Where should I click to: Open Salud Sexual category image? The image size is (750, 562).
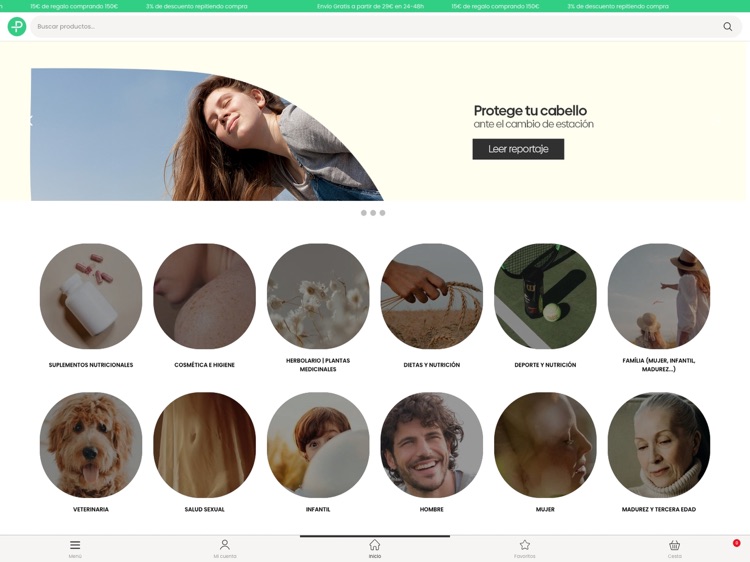pyautogui.click(x=204, y=445)
